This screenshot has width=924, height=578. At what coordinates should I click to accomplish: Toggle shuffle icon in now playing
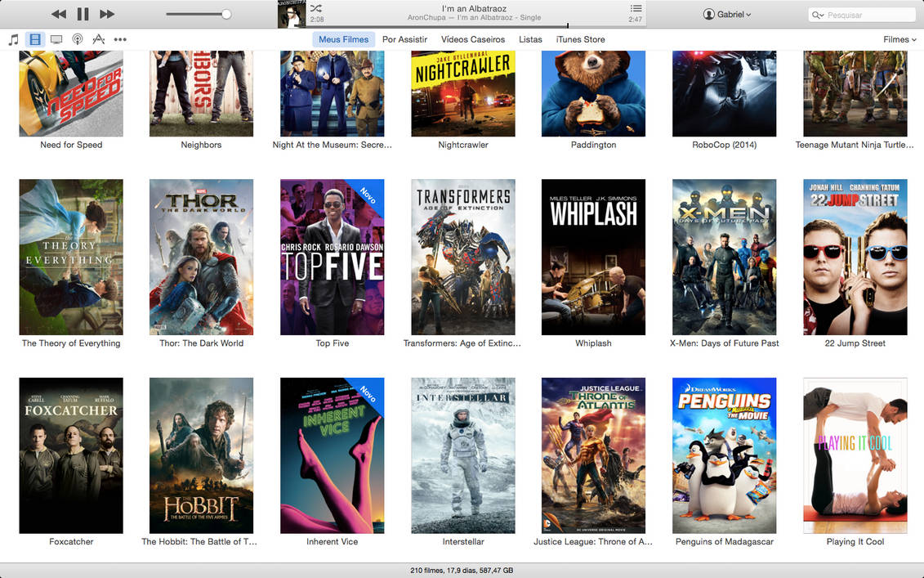pyautogui.click(x=316, y=8)
